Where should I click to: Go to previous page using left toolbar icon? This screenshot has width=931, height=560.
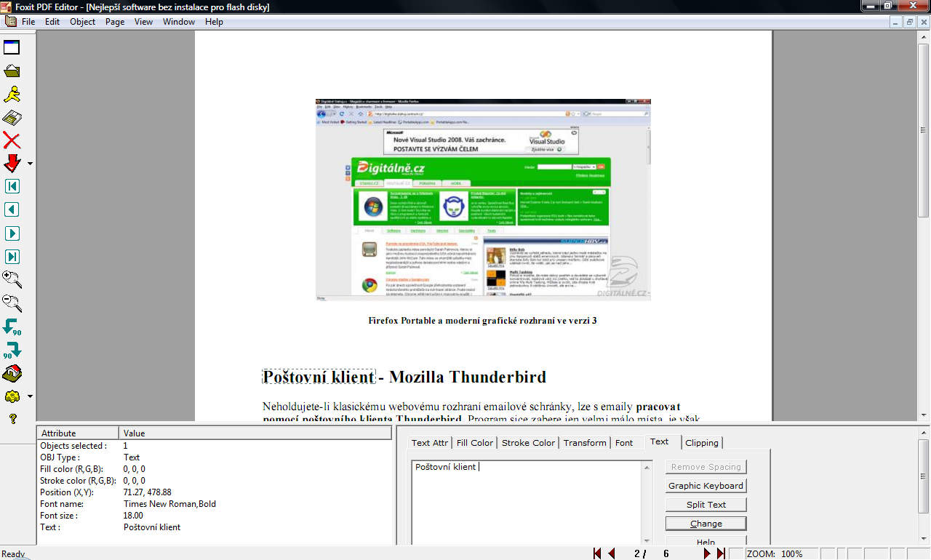[x=12, y=210]
